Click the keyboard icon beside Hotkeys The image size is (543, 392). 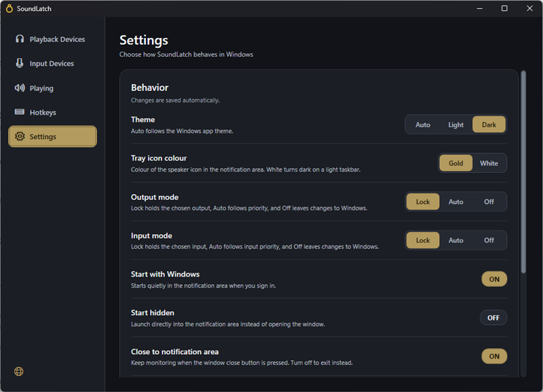pyautogui.click(x=20, y=112)
